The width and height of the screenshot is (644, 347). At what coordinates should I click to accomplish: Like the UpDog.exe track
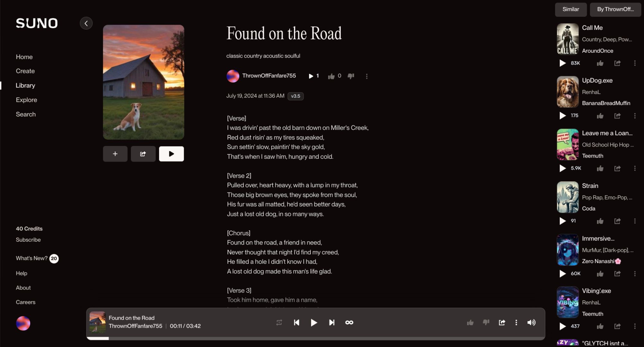600,116
